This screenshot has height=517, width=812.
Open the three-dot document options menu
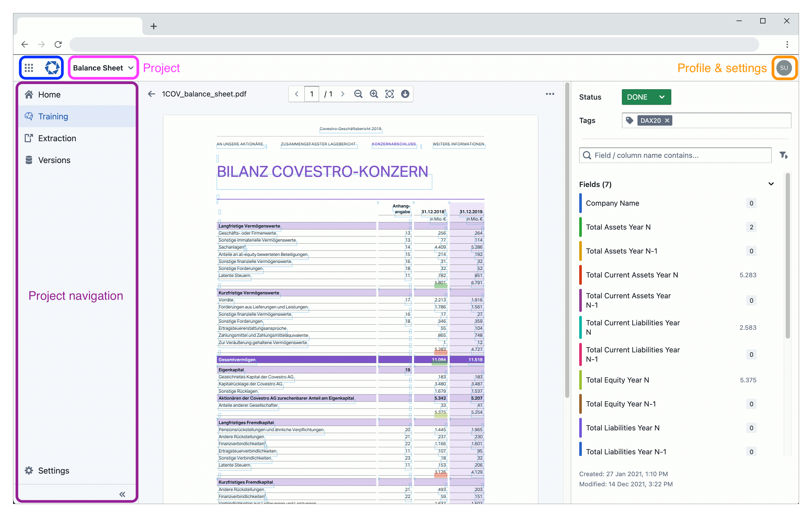pyautogui.click(x=550, y=94)
